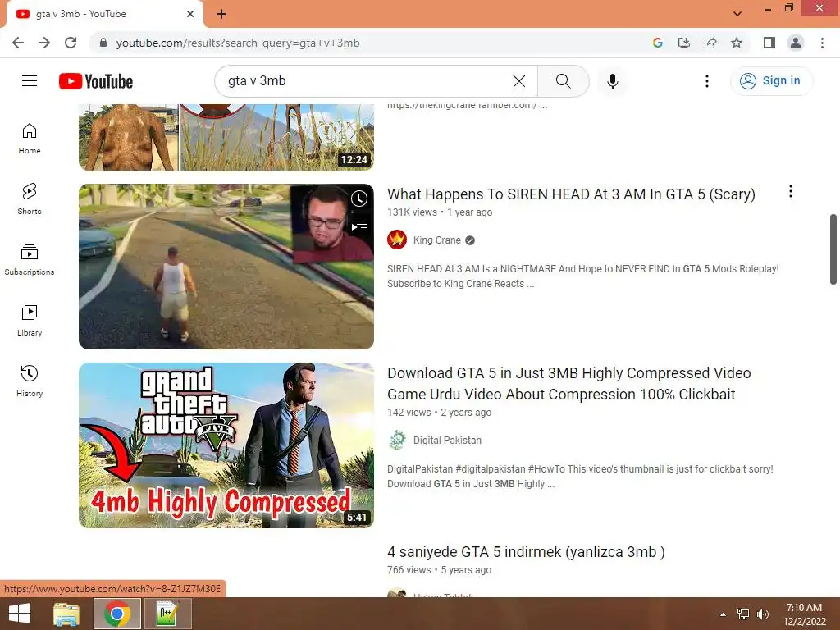
Task: Add SIREN HEAD video to Watch later
Action: point(359,199)
